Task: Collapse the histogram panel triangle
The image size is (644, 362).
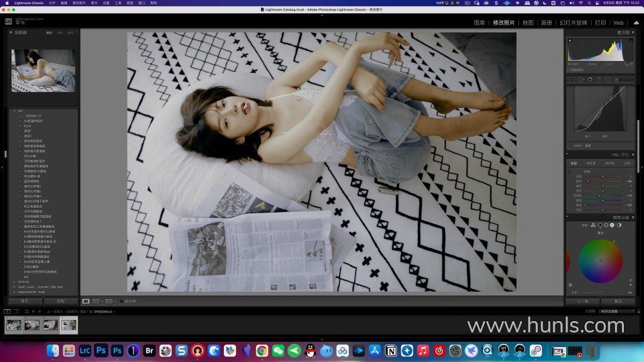Action: pyautogui.click(x=633, y=32)
